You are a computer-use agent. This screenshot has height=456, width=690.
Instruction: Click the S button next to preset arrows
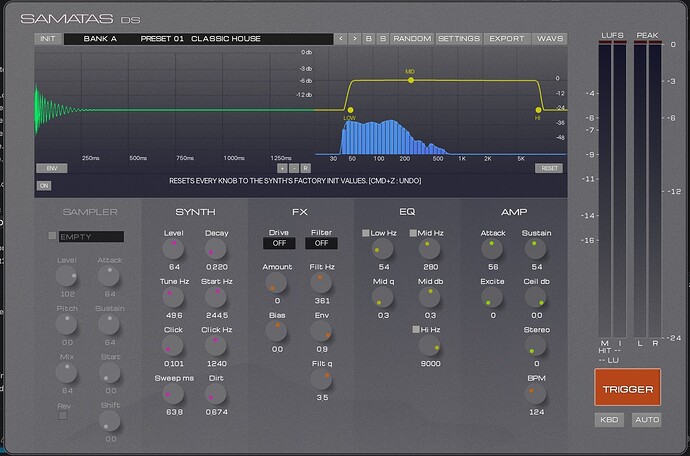click(383, 39)
